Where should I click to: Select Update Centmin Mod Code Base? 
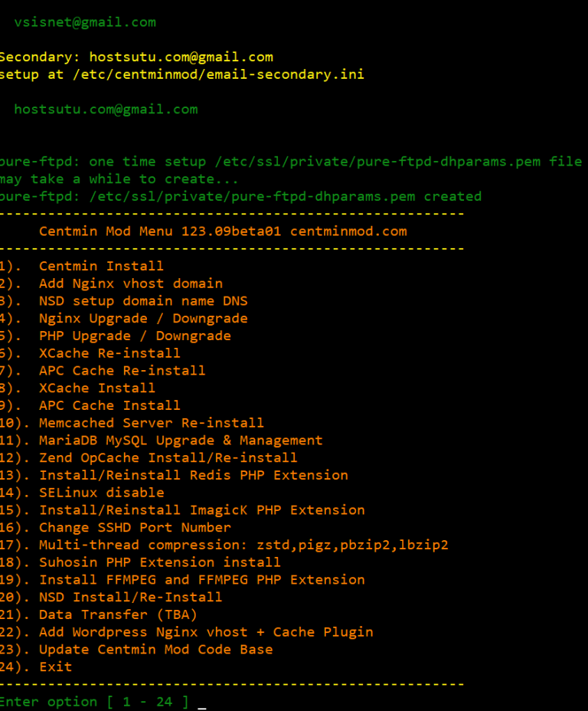point(156,650)
